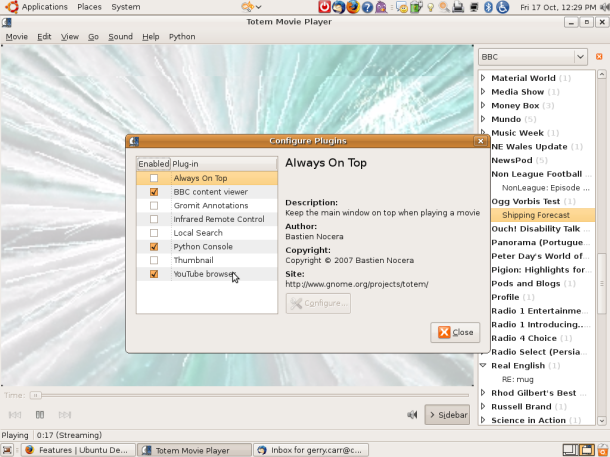Open the Movie menu
The width and height of the screenshot is (610, 457).
pyautogui.click(x=16, y=37)
